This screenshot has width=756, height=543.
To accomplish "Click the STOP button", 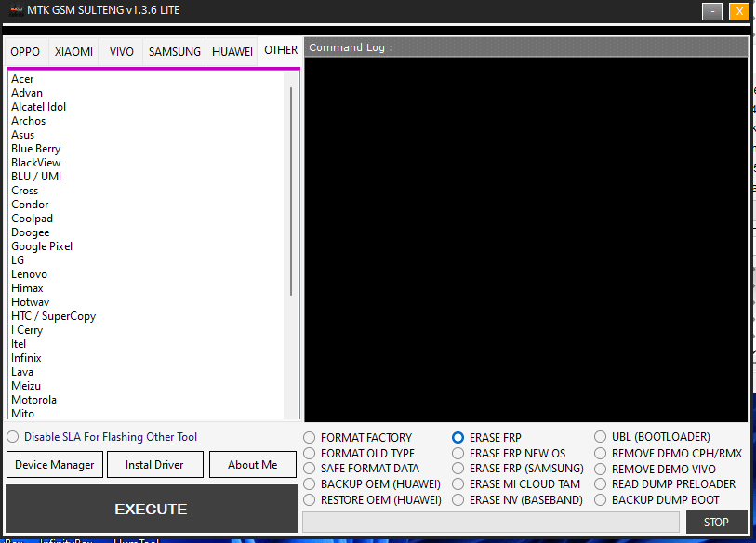I will tap(716, 522).
